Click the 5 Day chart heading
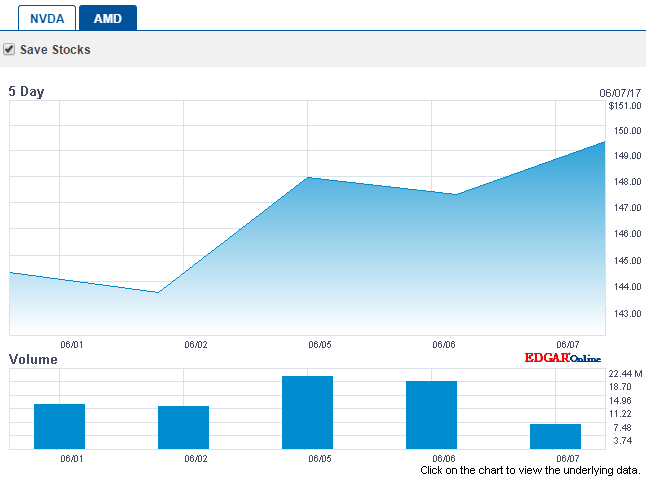Image resolution: width=646 pixels, height=477 pixels. pyautogui.click(x=26, y=92)
